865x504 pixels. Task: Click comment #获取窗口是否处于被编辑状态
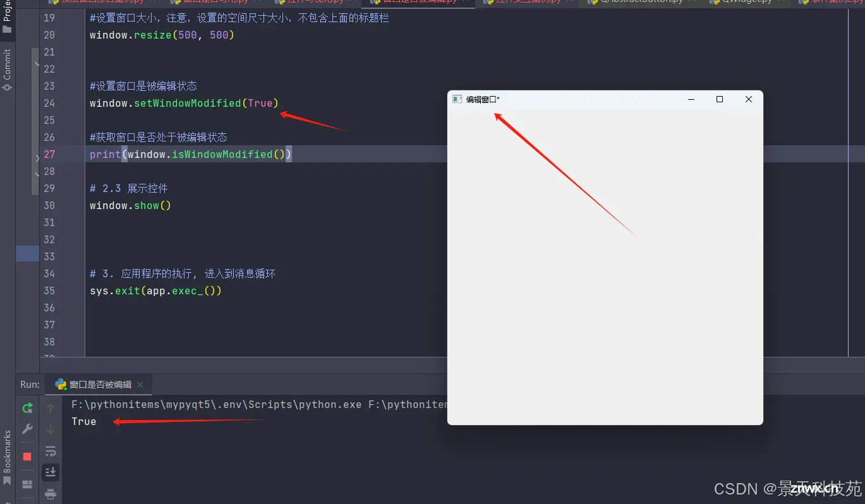(x=159, y=137)
